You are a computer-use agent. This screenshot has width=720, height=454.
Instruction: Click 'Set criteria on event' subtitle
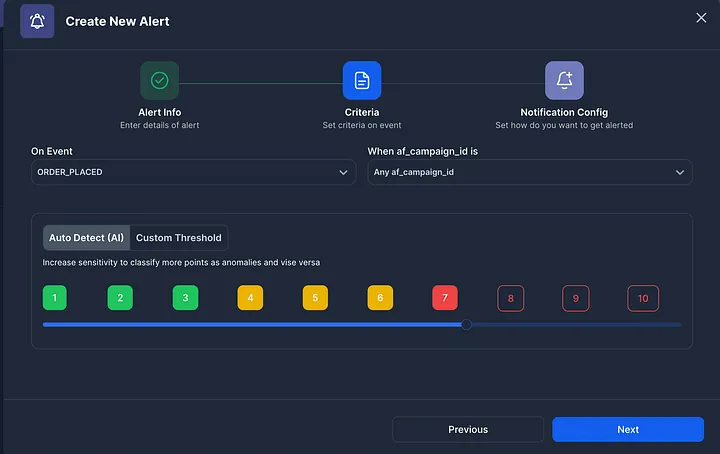(x=362, y=125)
